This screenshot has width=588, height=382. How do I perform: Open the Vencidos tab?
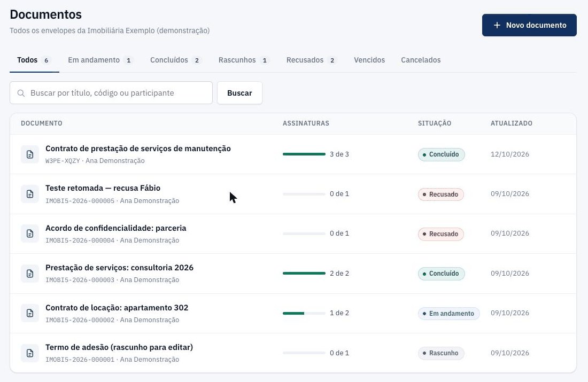click(369, 60)
